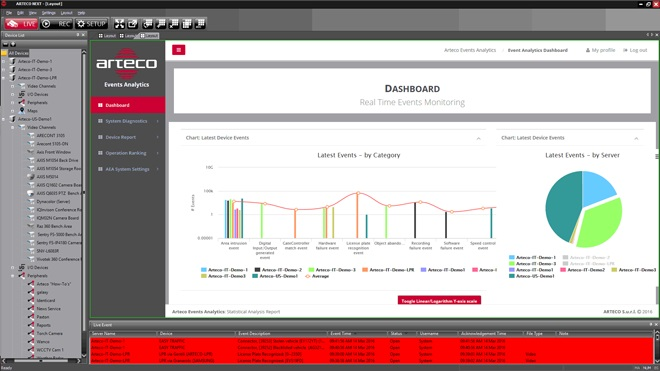Screen dimensions: 660x371
Task: Open the Layout menu
Action: click(x=67, y=13)
